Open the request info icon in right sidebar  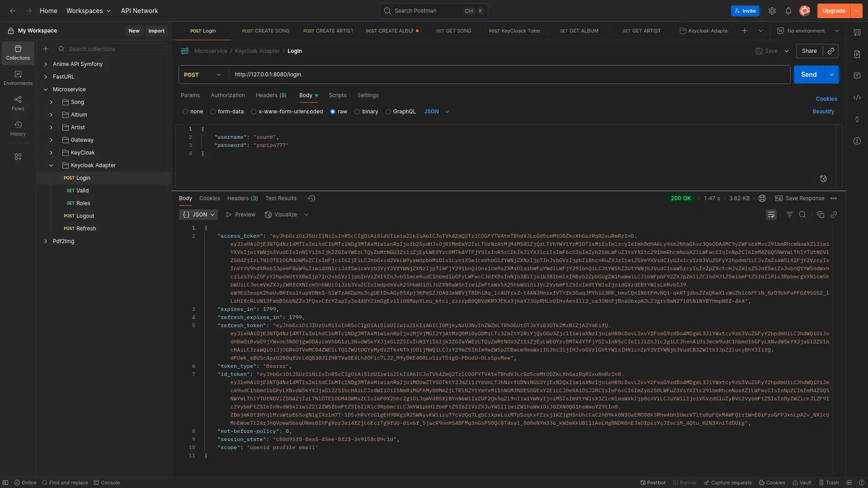point(857,141)
